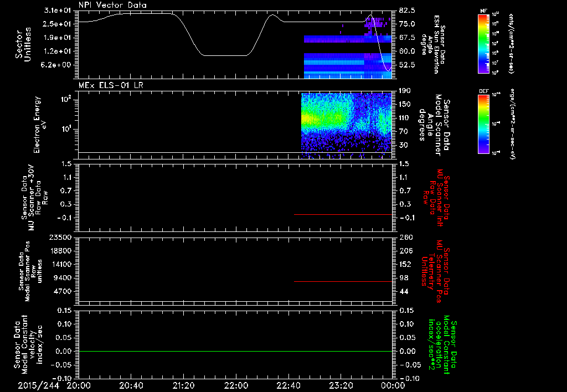This screenshot has width=567, height=392.
Task: Click the red line in Scanner Pos panel
Action: click(343, 281)
